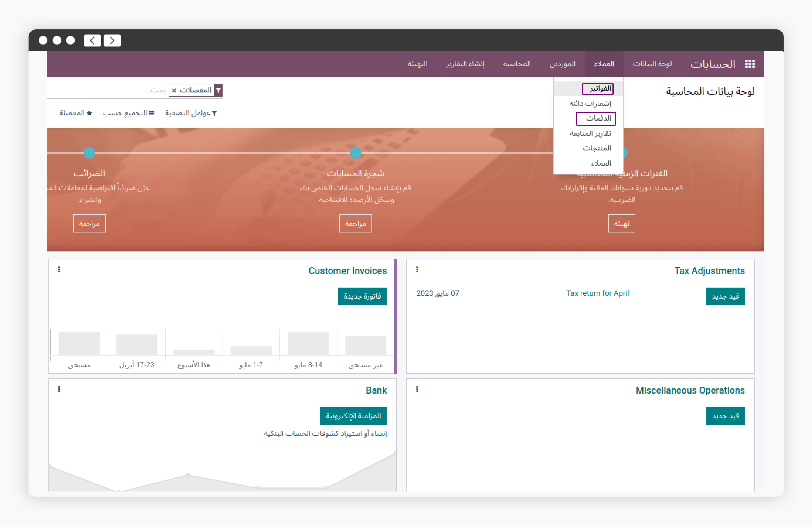Open Bank card three-dots menu
The image size is (812, 527).
[59, 389]
